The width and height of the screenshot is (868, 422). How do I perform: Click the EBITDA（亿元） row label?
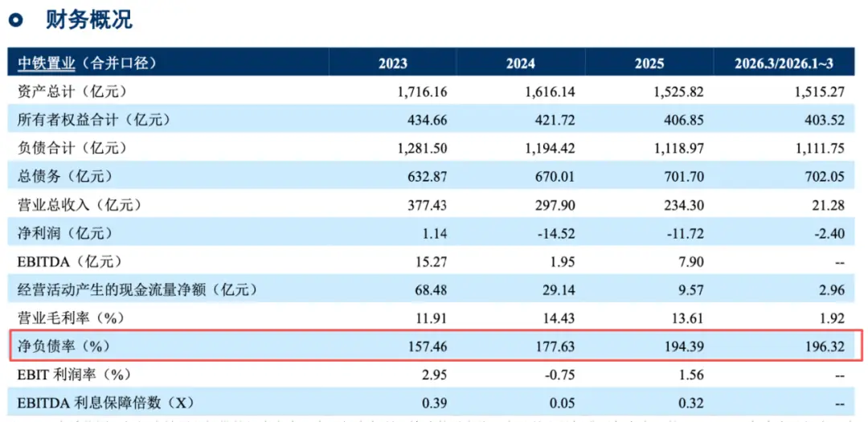click(x=69, y=261)
